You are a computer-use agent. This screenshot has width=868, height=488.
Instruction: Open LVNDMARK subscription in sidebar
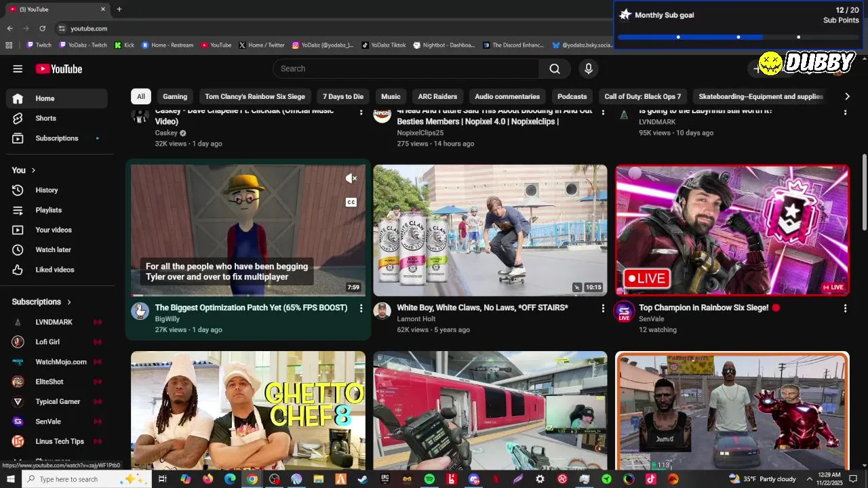point(57,322)
